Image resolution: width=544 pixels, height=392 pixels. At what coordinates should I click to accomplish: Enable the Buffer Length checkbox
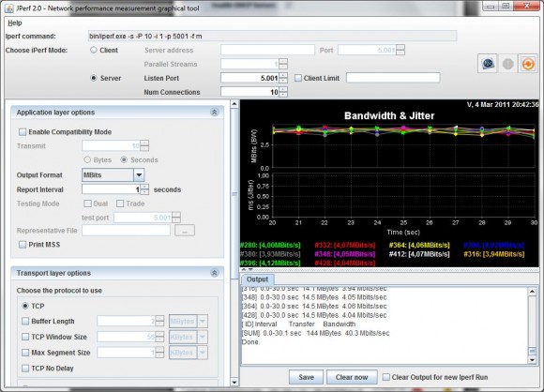25,322
